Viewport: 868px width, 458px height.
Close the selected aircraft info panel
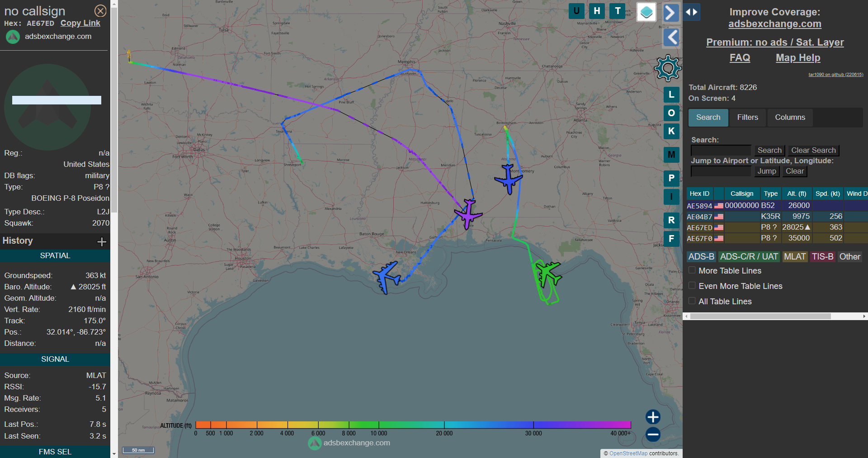pyautogui.click(x=100, y=11)
